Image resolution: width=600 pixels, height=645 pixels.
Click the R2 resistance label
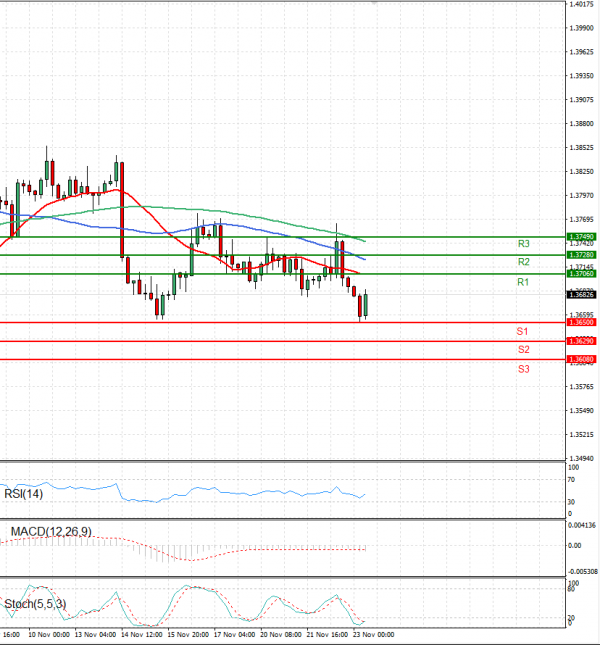(523, 262)
